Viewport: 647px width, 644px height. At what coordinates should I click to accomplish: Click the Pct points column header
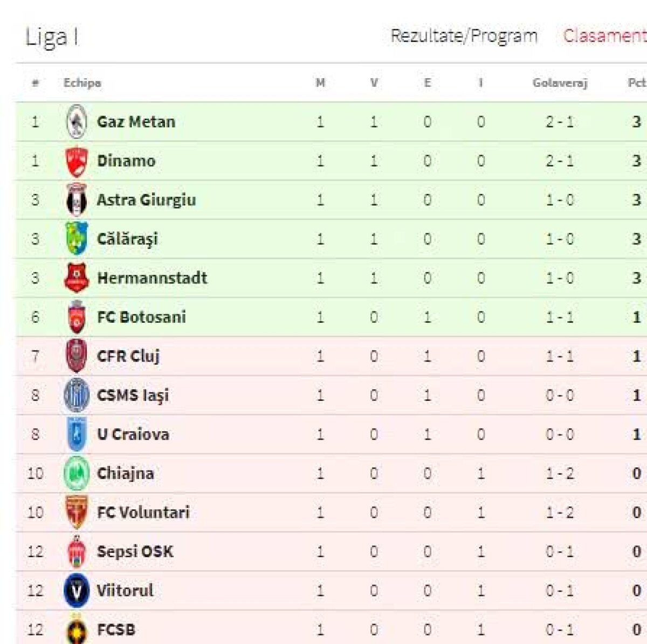point(636,83)
